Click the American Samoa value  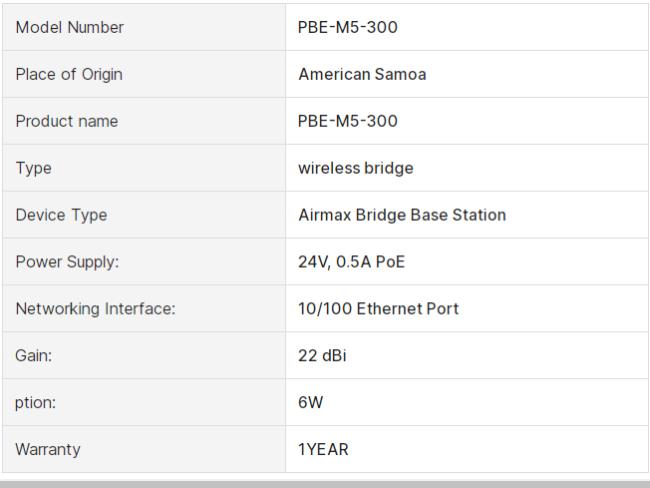(362, 75)
